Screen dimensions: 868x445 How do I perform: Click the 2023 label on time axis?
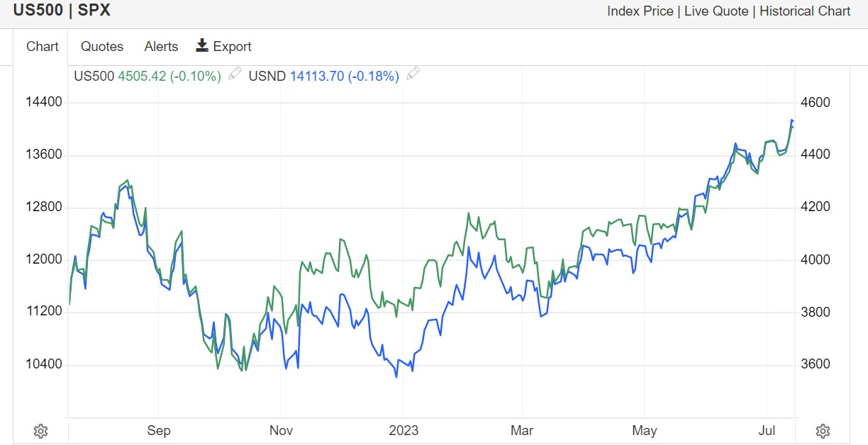403,431
